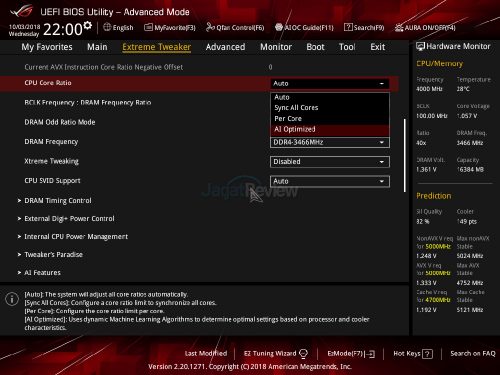Choose AI Optimized option
500x375 pixels.
pos(330,129)
